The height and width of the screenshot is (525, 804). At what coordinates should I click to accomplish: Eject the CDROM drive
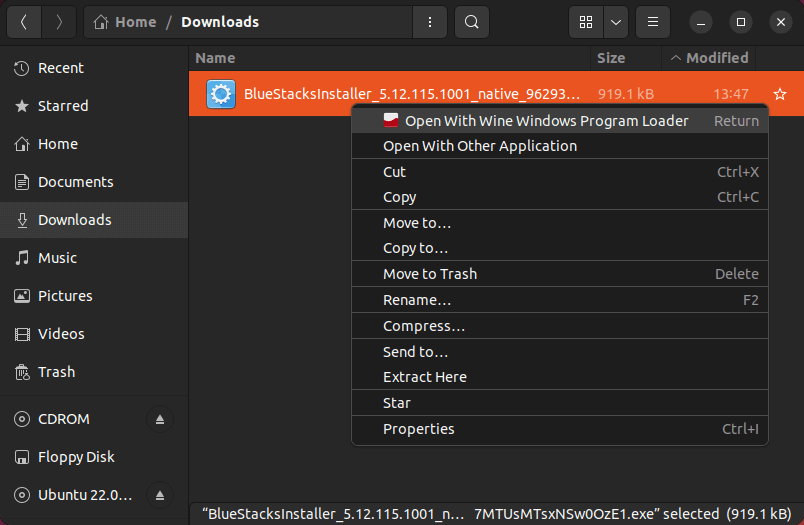(x=160, y=419)
